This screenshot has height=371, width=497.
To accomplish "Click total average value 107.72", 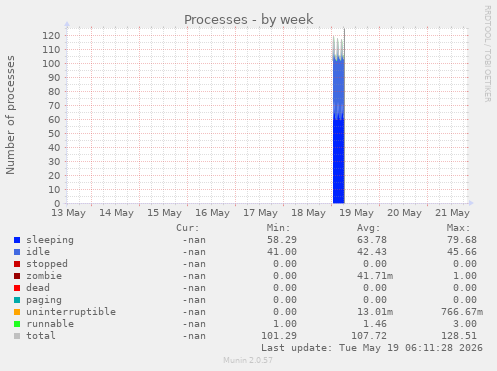I will click(x=369, y=336).
